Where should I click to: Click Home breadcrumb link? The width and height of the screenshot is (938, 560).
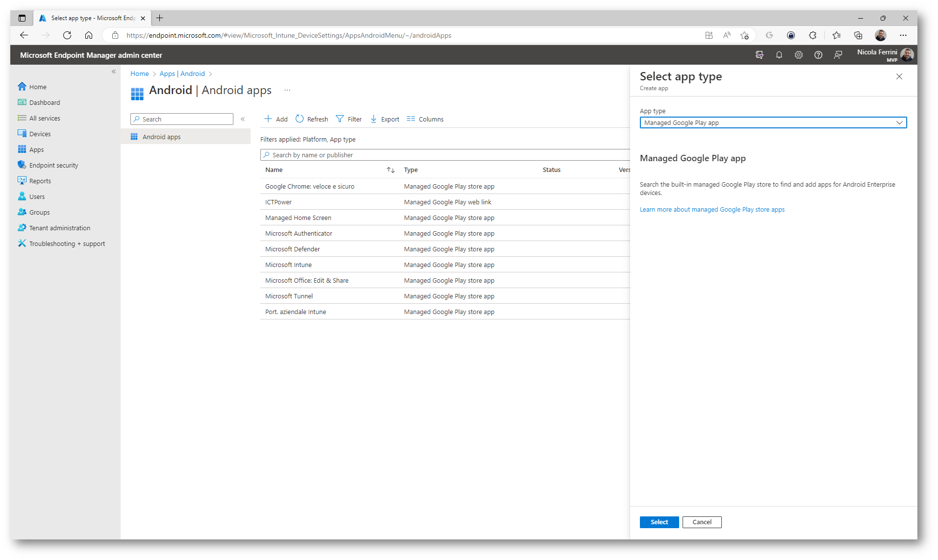(x=139, y=73)
